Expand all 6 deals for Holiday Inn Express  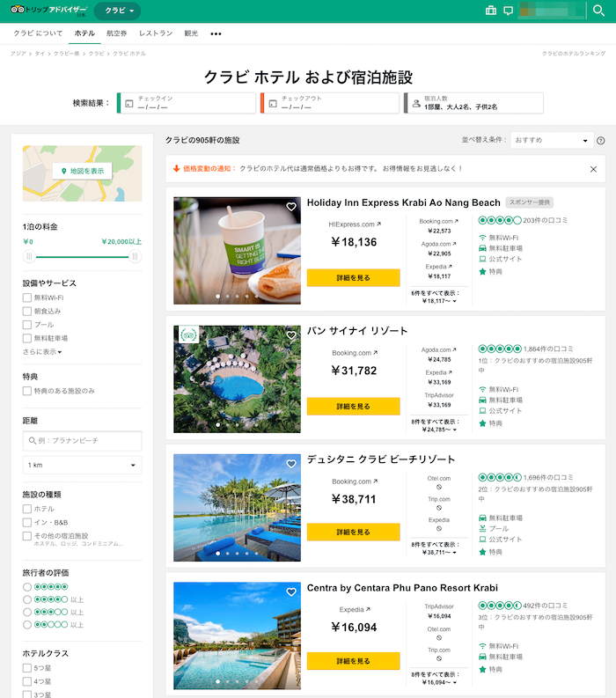point(436,297)
